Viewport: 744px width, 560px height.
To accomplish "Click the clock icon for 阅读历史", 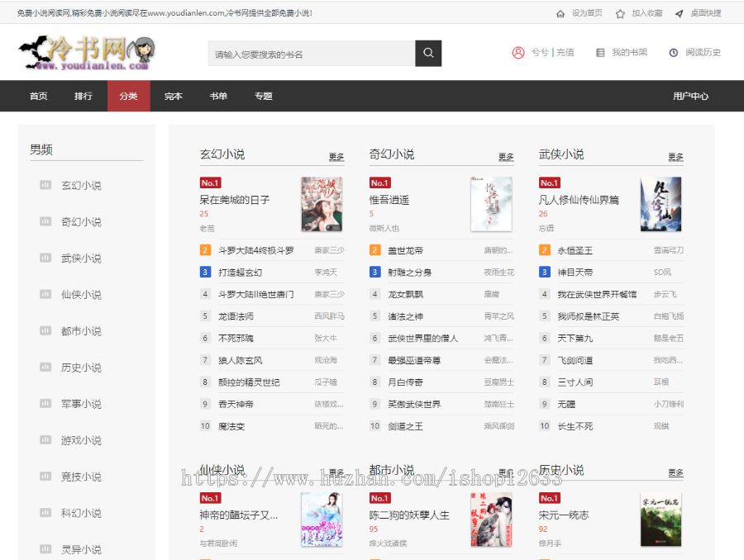I will coord(674,53).
